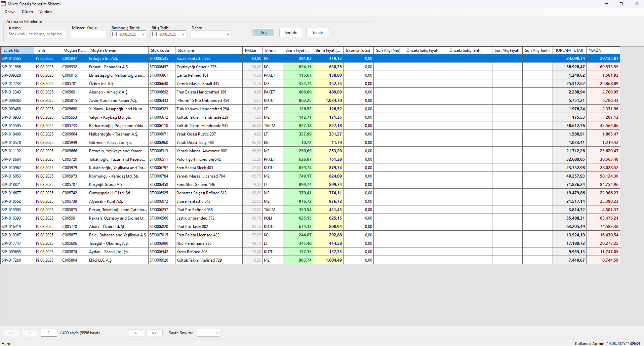Screen dimensions: 644x346
Task: Click the Temizle button
Action: [x=290, y=33]
